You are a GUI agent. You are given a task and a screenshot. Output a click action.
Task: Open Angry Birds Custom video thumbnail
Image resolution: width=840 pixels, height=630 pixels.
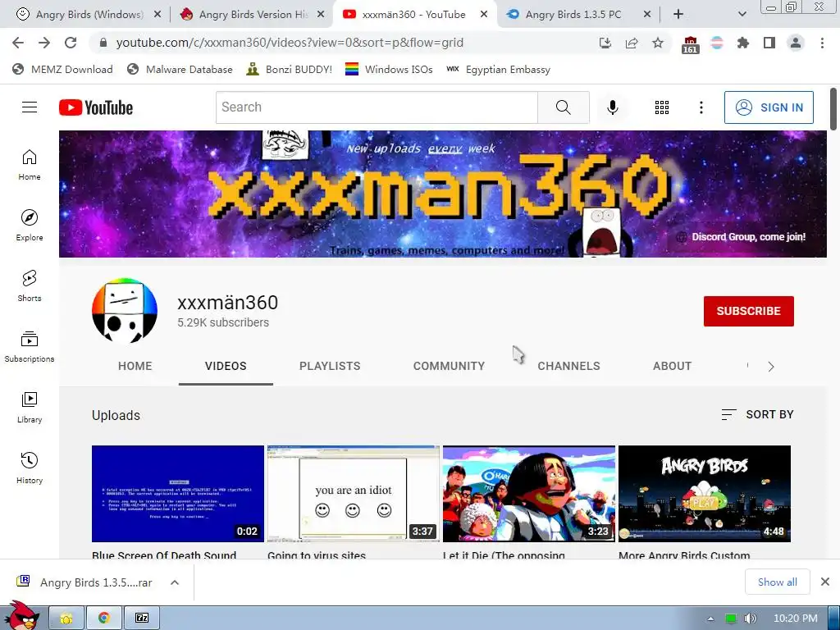[x=705, y=493]
